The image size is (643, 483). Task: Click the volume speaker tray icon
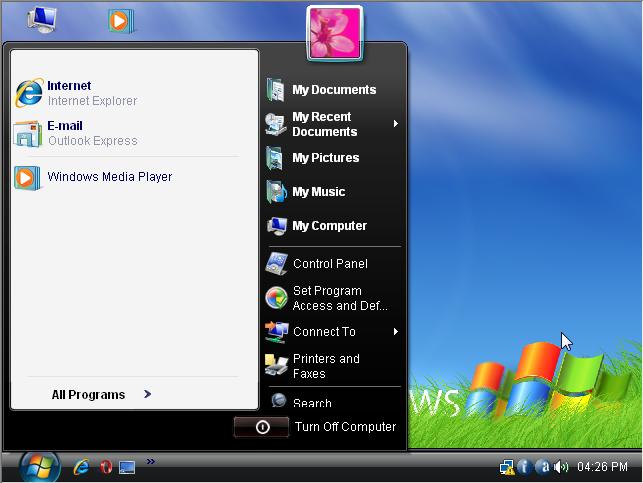tap(561, 467)
